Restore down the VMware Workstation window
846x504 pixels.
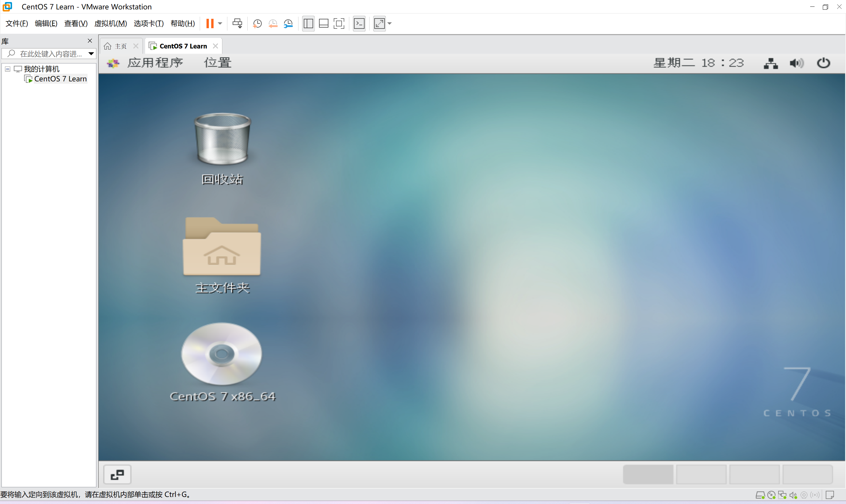825,7
